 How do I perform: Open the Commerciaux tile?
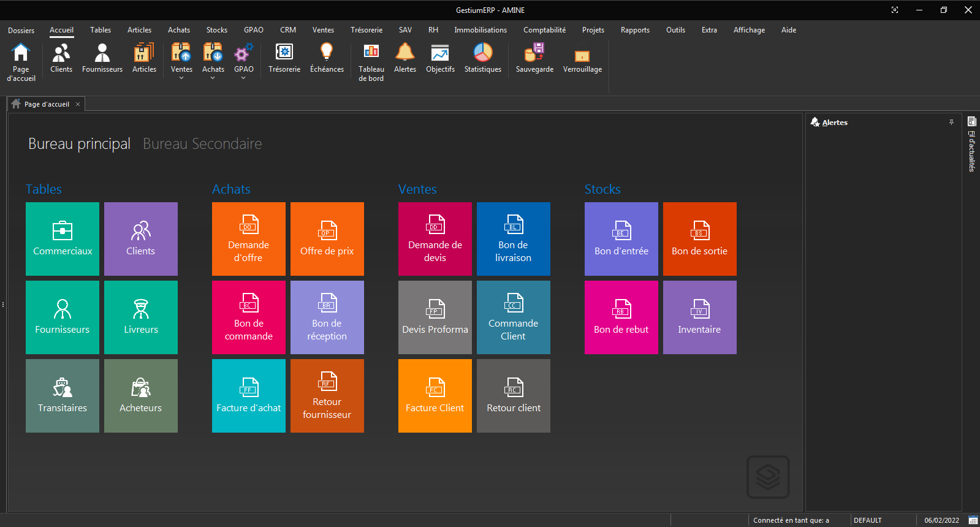click(63, 239)
